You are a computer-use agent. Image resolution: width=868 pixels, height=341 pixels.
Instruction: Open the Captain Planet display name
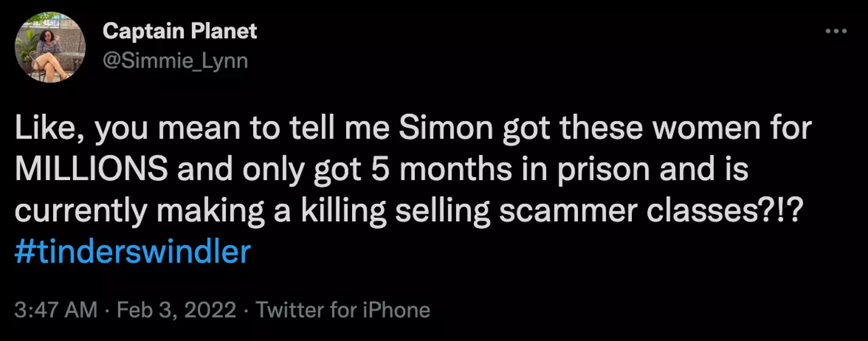pos(180,31)
